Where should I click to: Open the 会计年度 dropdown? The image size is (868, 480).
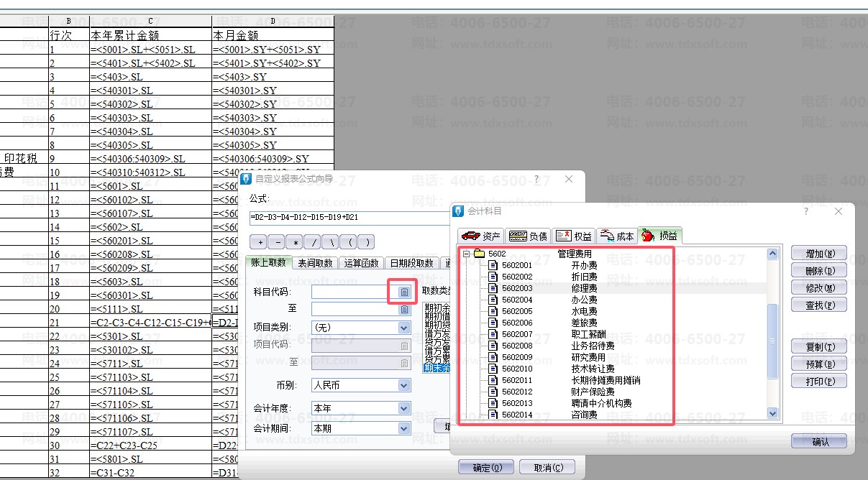tap(403, 408)
